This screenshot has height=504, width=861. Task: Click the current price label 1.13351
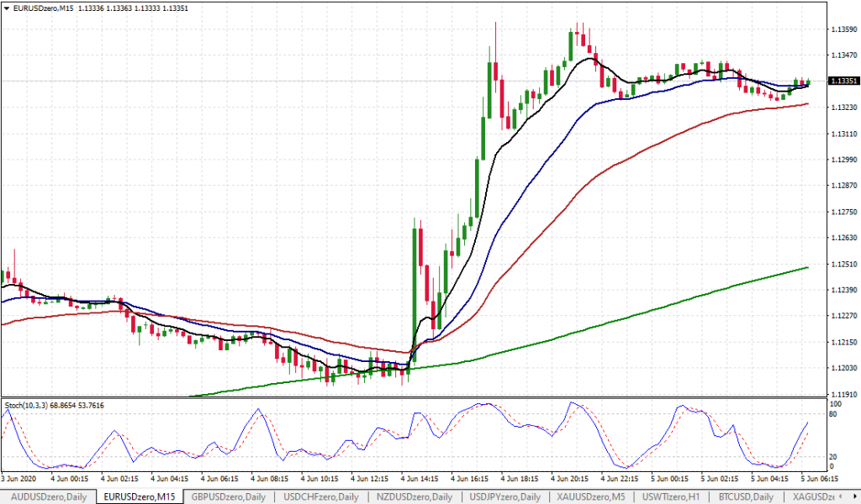[843, 81]
